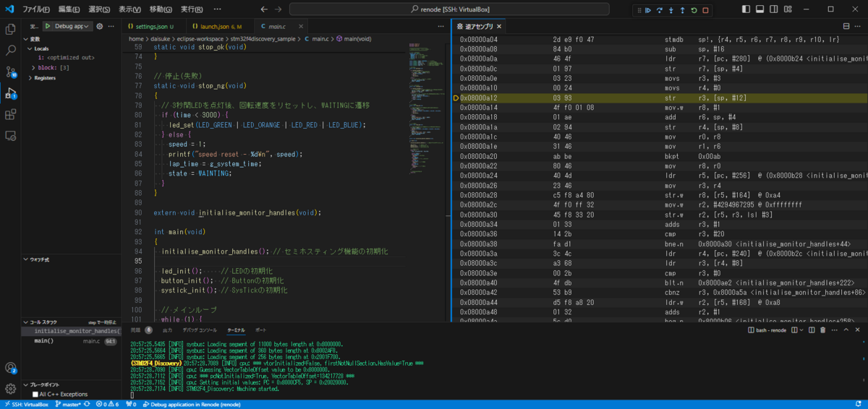Toggle secondary side bar layout icon
This screenshot has width=868, height=409.
pyautogui.click(x=775, y=9)
